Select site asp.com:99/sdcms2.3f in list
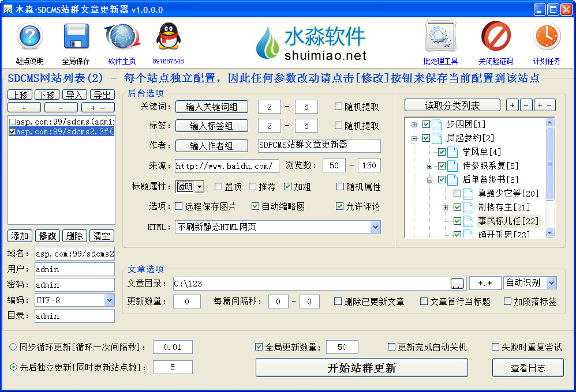 click(x=62, y=131)
